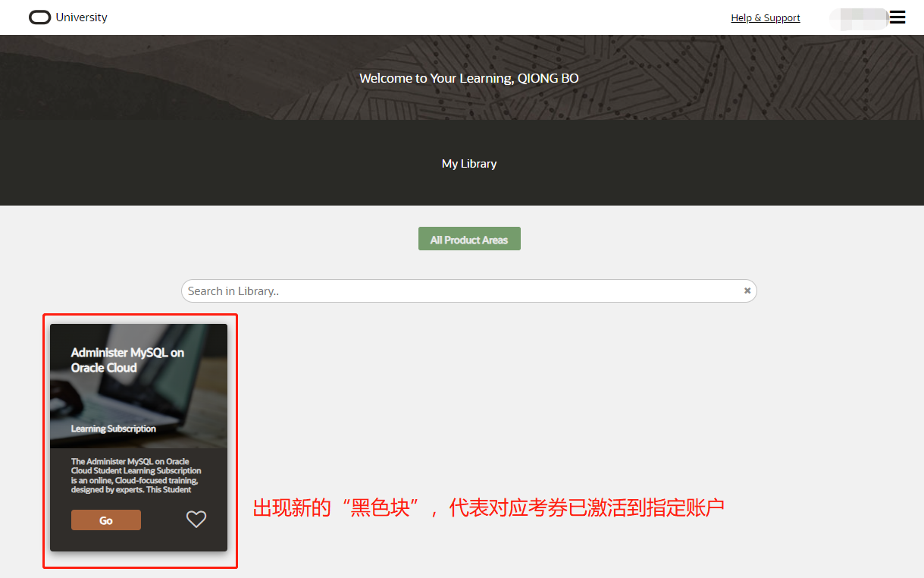Click the heart outline to unfavorite the subscription
Image resolution: width=924 pixels, height=578 pixels.
196,519
